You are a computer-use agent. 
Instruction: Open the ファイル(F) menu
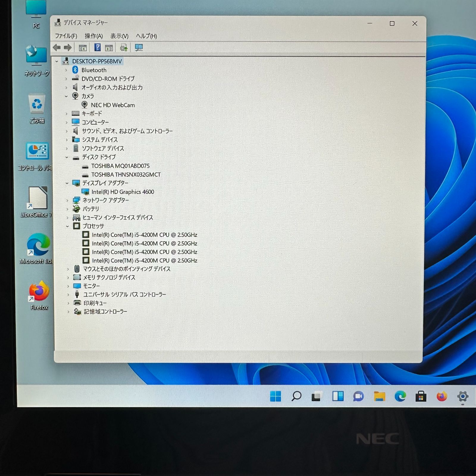click(x=66, y=36)
